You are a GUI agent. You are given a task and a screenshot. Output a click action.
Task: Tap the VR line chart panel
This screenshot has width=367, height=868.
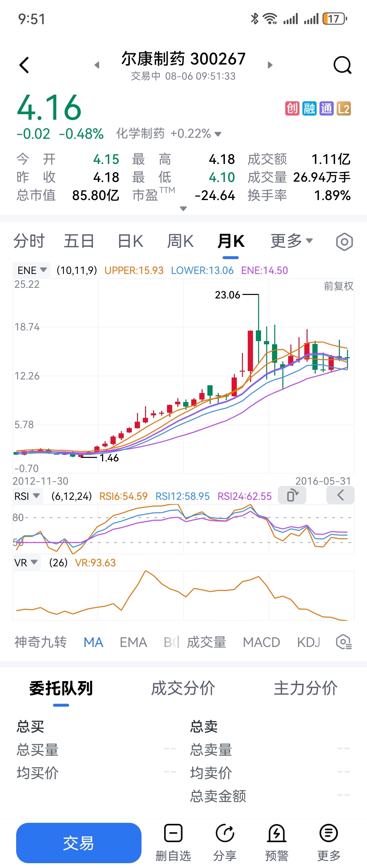[183, 595]
